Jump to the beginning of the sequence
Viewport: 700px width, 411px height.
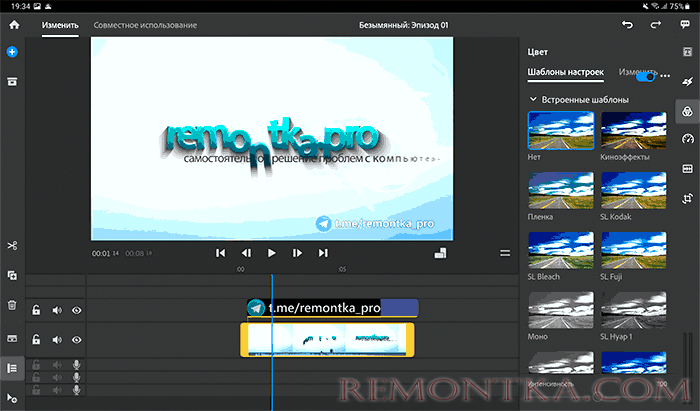(221, 253)
